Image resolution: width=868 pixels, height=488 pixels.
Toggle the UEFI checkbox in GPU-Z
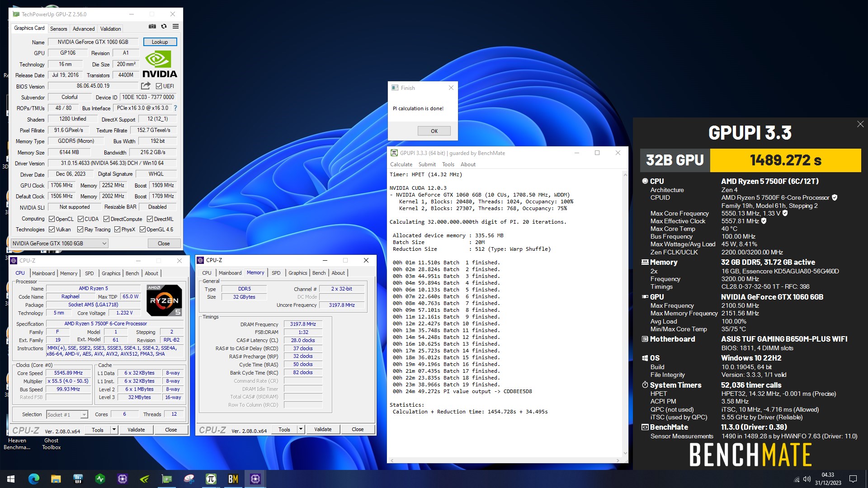[159, 86]
